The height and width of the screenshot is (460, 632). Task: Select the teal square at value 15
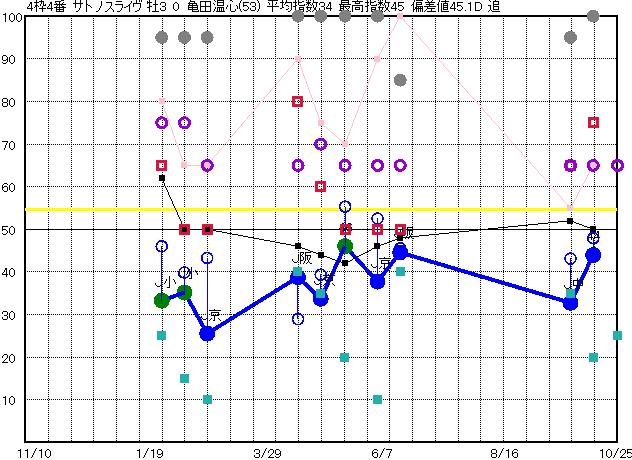coord(184,378)
